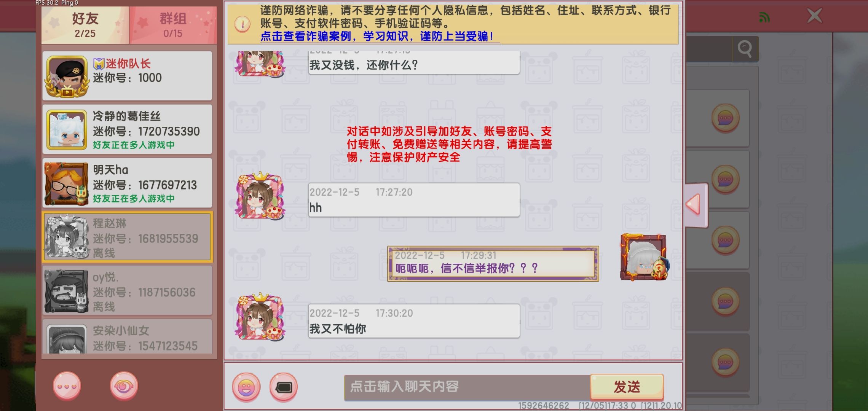868x411 pixels.
Task: Close the friends window with X
Action: coord(814,16)
